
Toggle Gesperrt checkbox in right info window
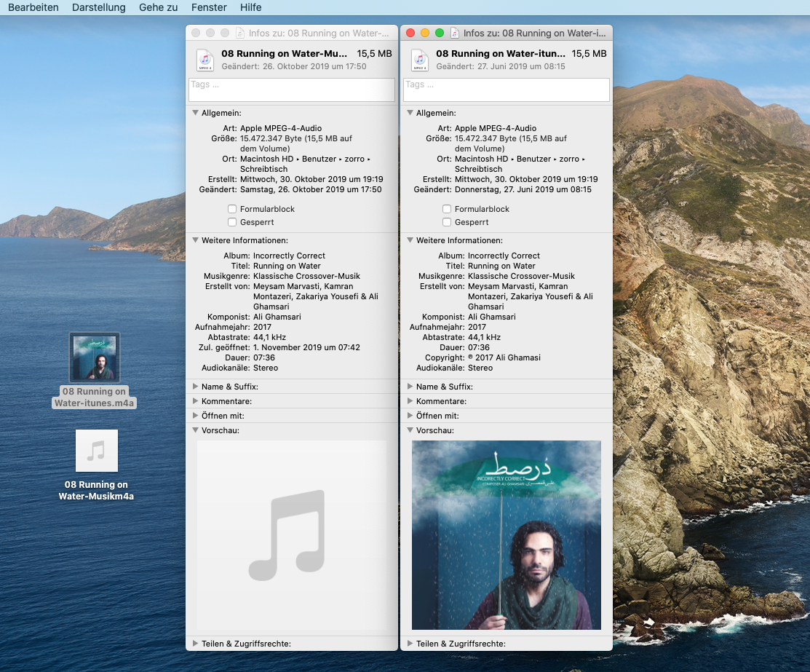447,222
